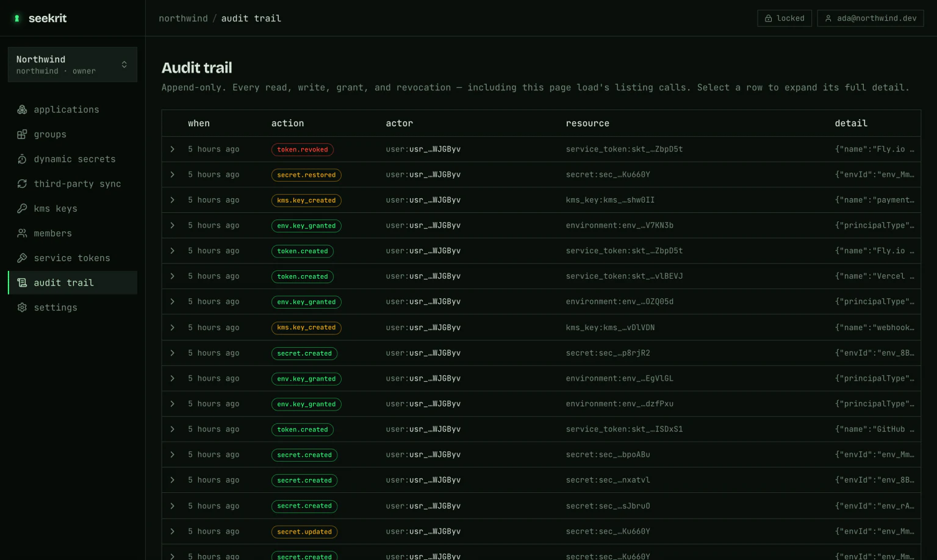The height and width of the screenshot is (560, 937).
Task: Click the 'action' column header
Action: (287, 123)
